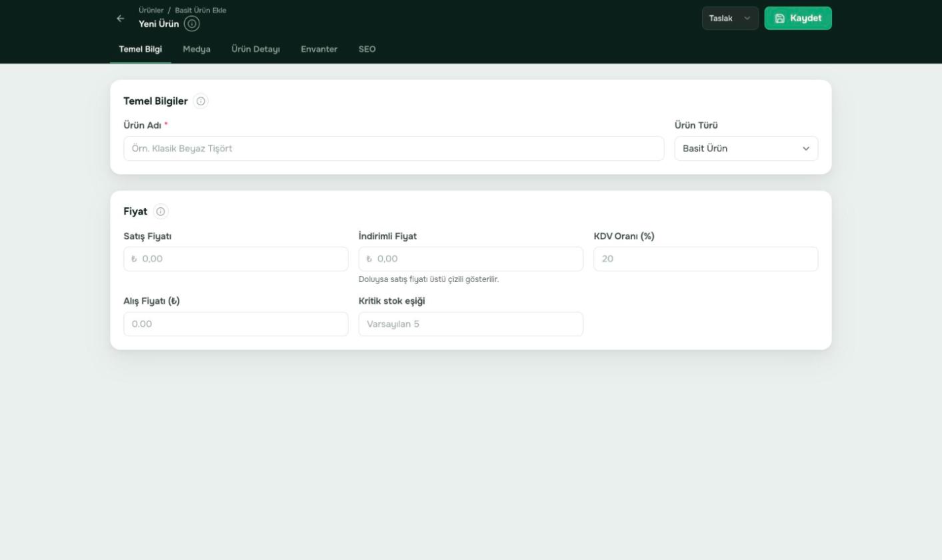
Task: Click the KDV Oranı input field
Action: tap(706, 259)
